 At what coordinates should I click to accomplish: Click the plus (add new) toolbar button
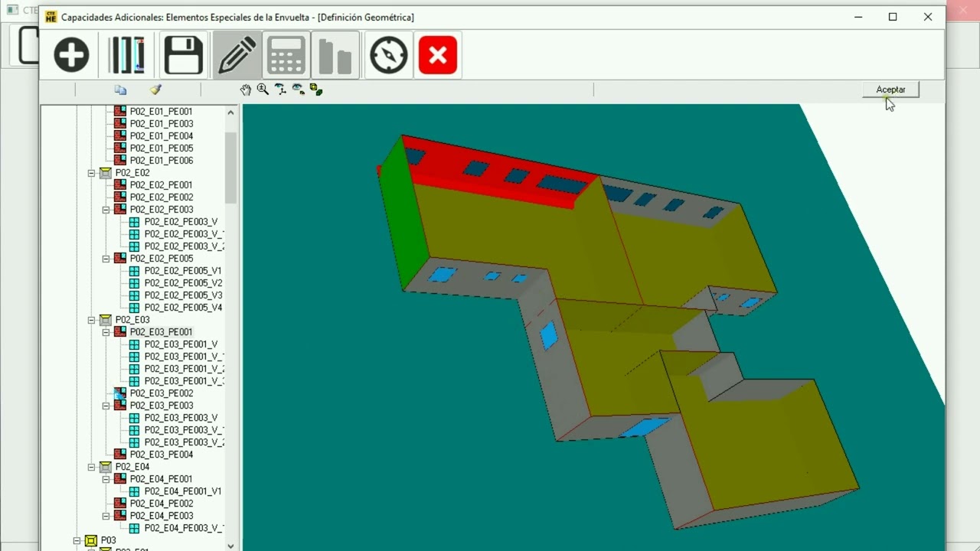click(x=71, y=55)
